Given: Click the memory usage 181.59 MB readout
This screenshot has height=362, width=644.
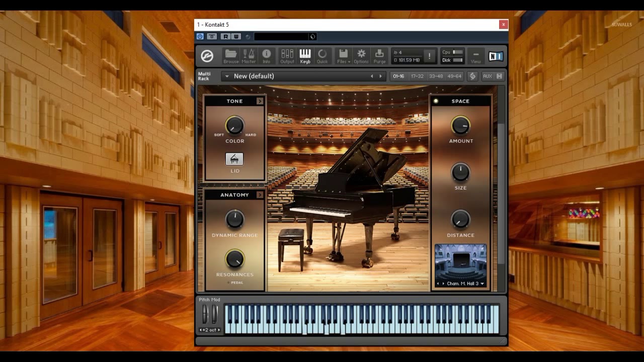Looking at the screenshot, I should pos(409,60).
